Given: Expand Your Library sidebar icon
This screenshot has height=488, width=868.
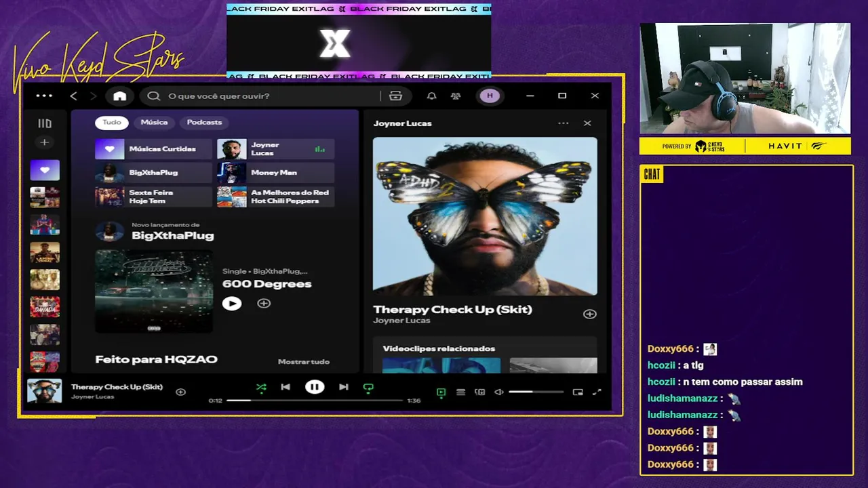Looking at the screenshot, I should (x=45, y=123).
